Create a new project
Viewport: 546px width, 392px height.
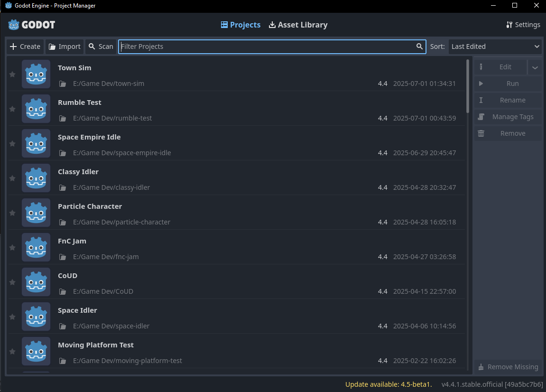(25, 47)
